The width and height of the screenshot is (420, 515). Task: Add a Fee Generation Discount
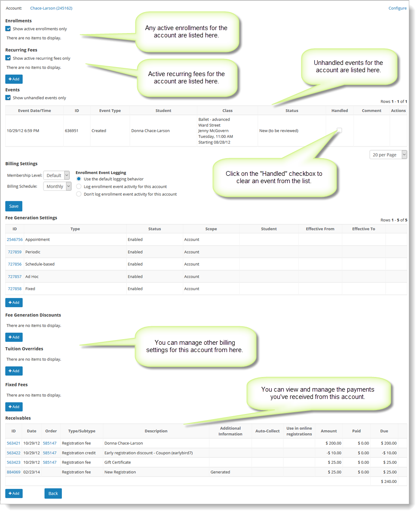tap(14, 337)
